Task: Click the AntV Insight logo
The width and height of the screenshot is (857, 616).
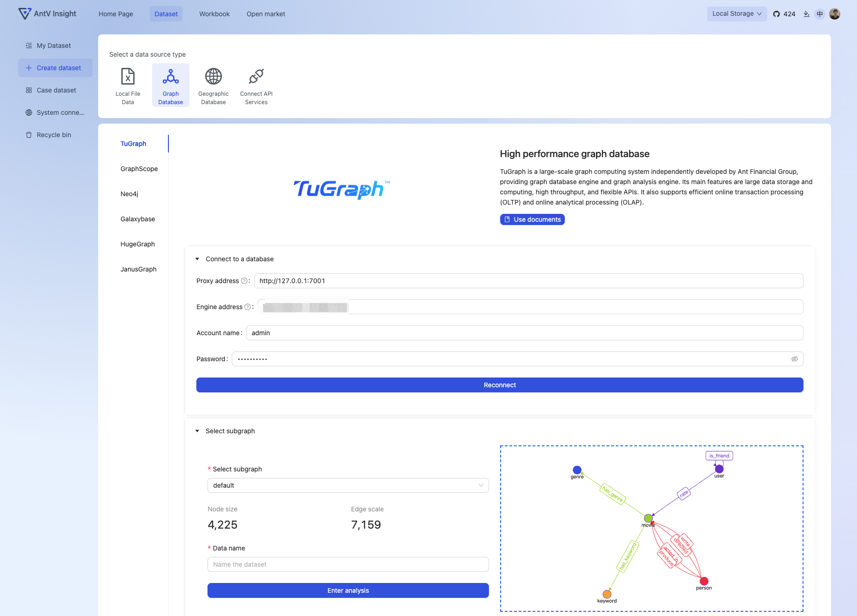Action: tap(47, 14)
